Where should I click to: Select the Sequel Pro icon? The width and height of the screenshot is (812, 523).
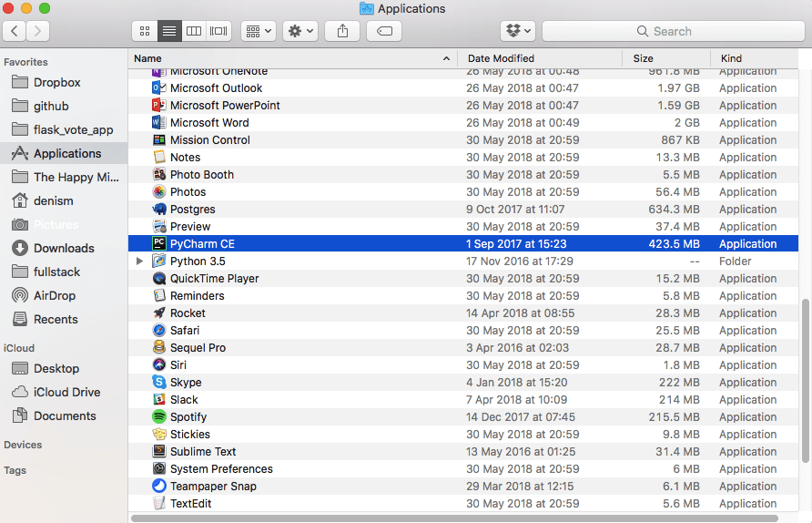coord(159,348)
